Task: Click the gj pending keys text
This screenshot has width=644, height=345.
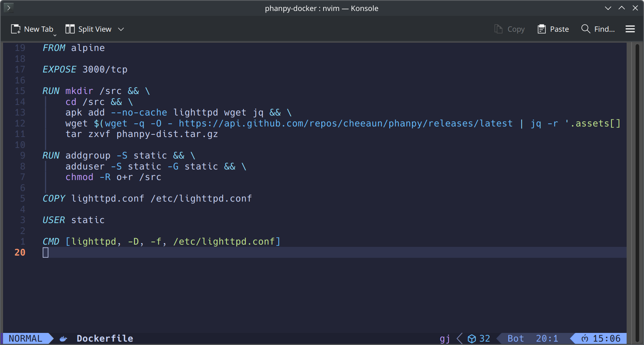Action: tap(445, 339)
